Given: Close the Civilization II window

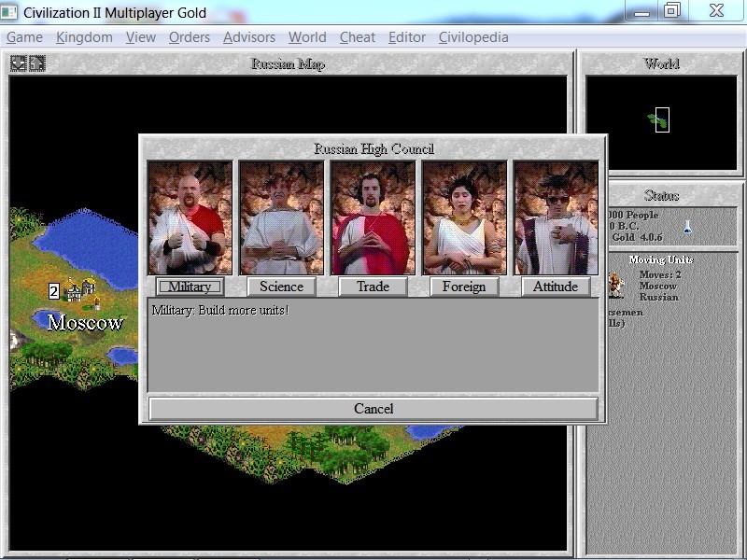Looking at the screenshot, I should coord(716,10).
